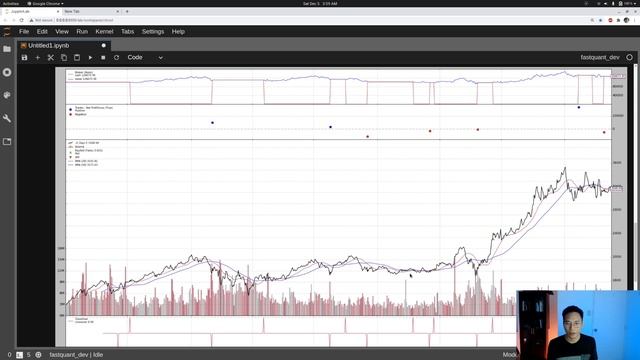640x360 pixels.
Task: Open the Commands palette sidebar icon
Action: [7, 95]
